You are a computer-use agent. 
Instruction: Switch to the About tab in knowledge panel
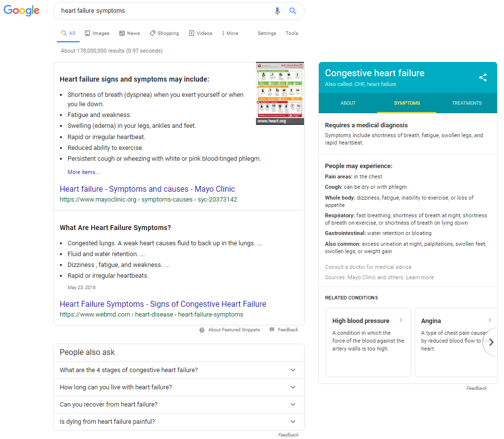point(348,103)
